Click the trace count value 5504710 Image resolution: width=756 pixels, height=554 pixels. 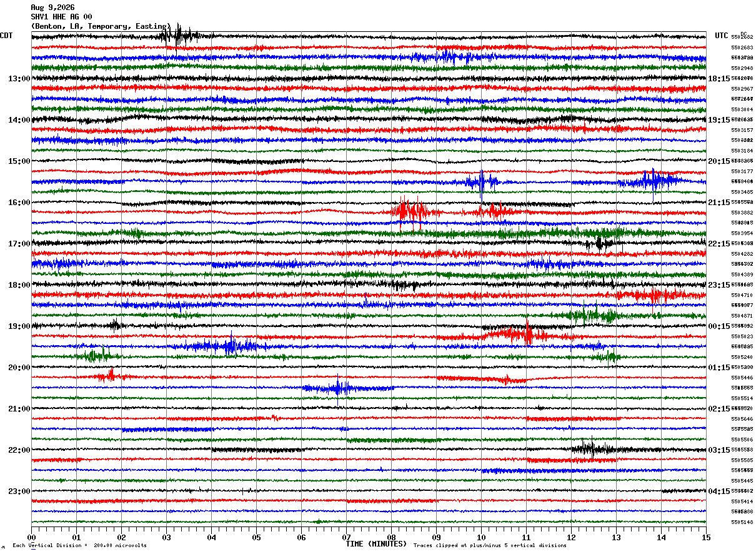point(742,295)
